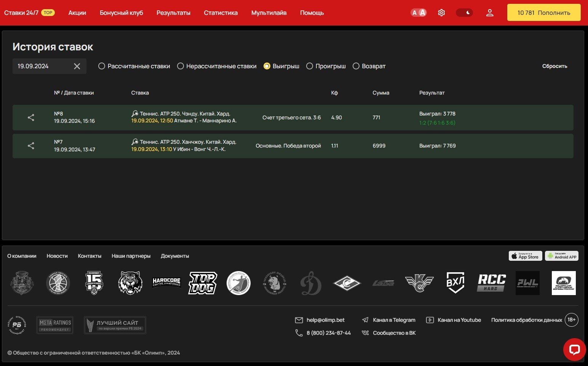Open Результаты in top menu
This screenshot has width=588, height=366.
(173, 13)
